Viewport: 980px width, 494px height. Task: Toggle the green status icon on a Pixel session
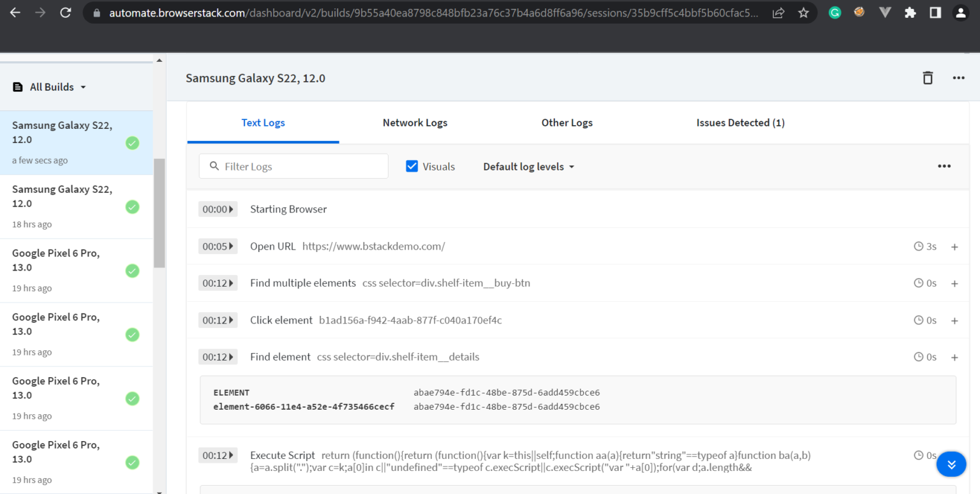[132, 271]
